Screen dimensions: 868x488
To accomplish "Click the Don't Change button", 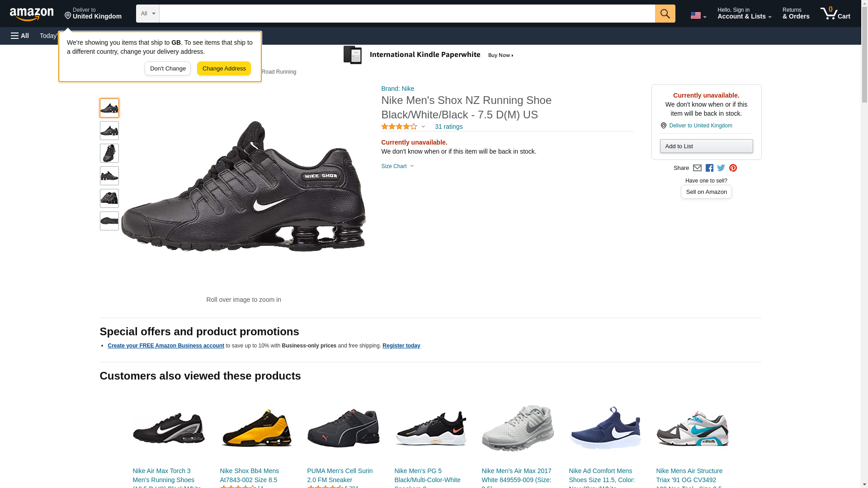I will click(168, 69).
